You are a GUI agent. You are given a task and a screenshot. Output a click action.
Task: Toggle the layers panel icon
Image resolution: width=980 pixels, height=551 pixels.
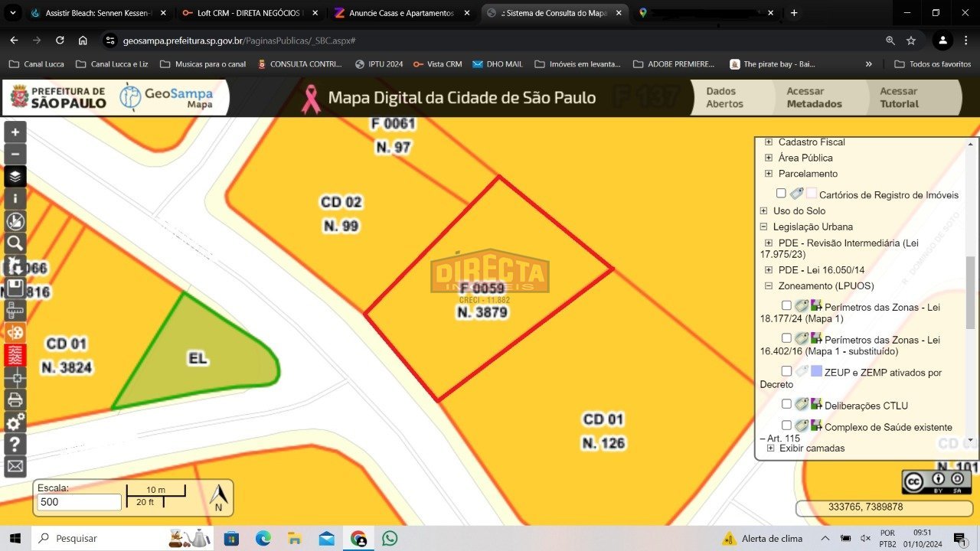[15, 177]
